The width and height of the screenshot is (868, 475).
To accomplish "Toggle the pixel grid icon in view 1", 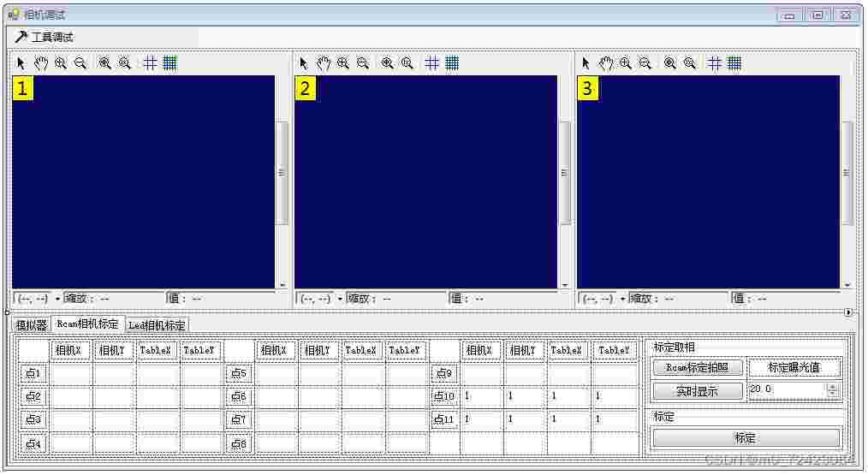I will (150, 63).
